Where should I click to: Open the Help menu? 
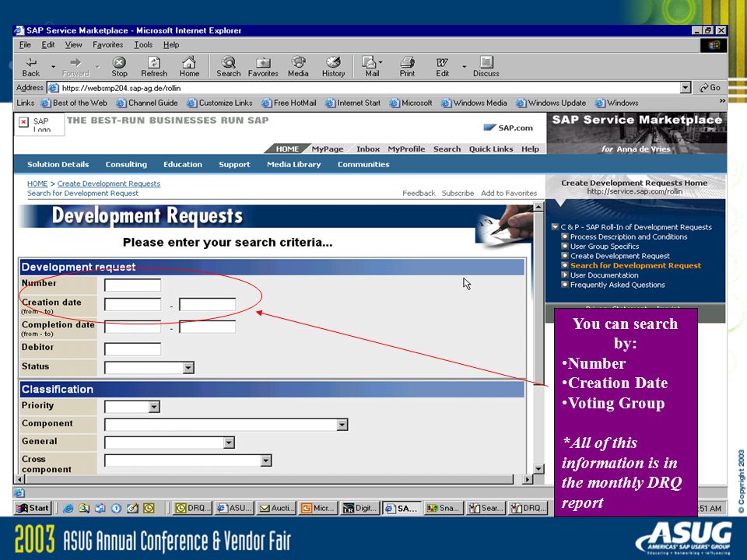click(171, 45)
